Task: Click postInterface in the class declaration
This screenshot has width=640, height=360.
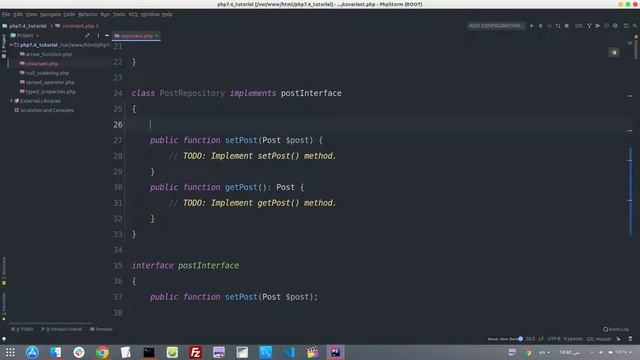Action: pyautogui.click(x=311, y=93)
